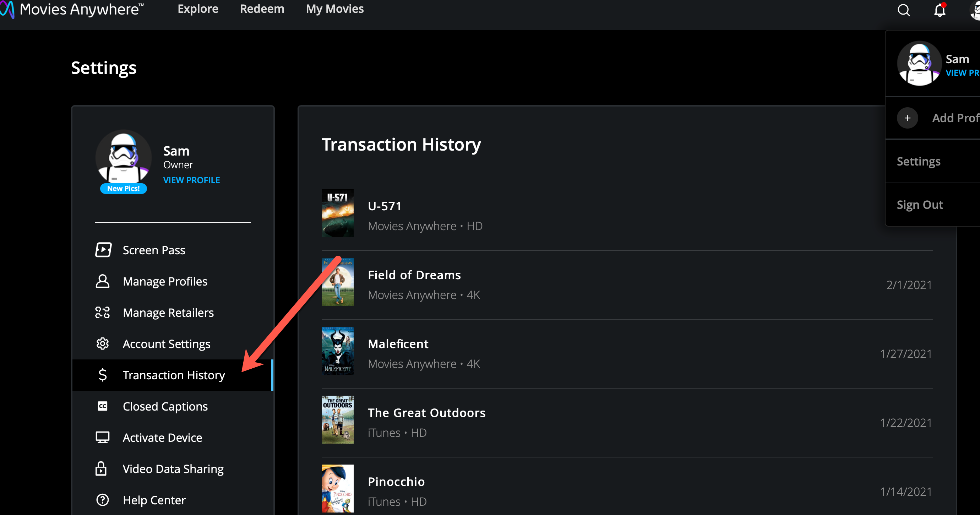Click the VIEW PROFILE link under Owner

(191, 180)
